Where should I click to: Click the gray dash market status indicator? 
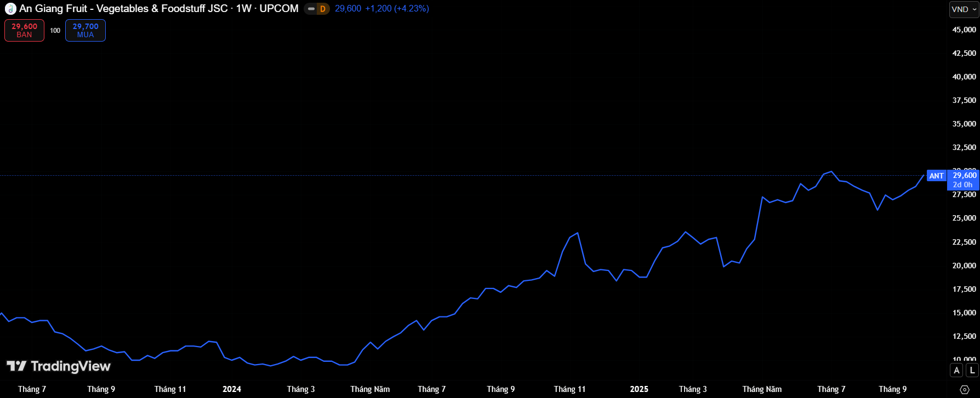pyautogui.click(x=311, y=9)
